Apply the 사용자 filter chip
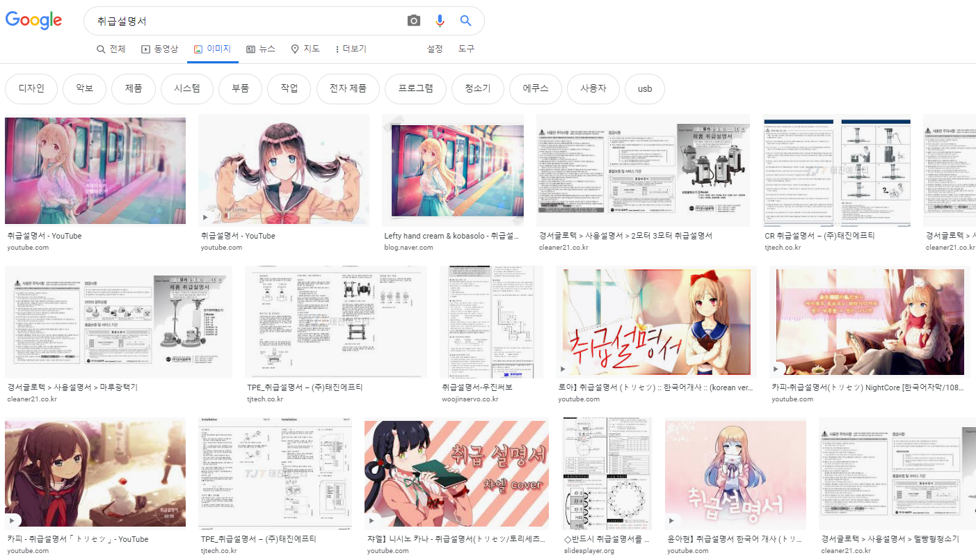Screen dimensions: 976x560 [x=593, y=88]
